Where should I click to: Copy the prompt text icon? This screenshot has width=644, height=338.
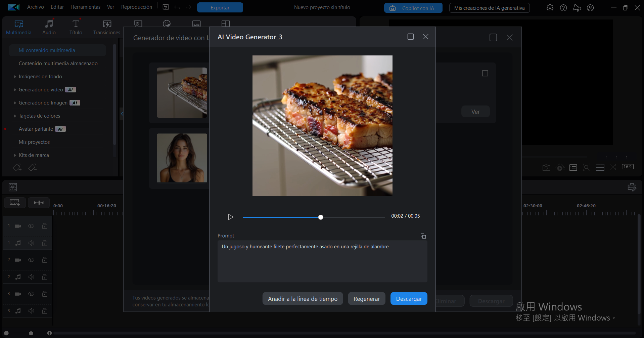click(x=423, y=236)
